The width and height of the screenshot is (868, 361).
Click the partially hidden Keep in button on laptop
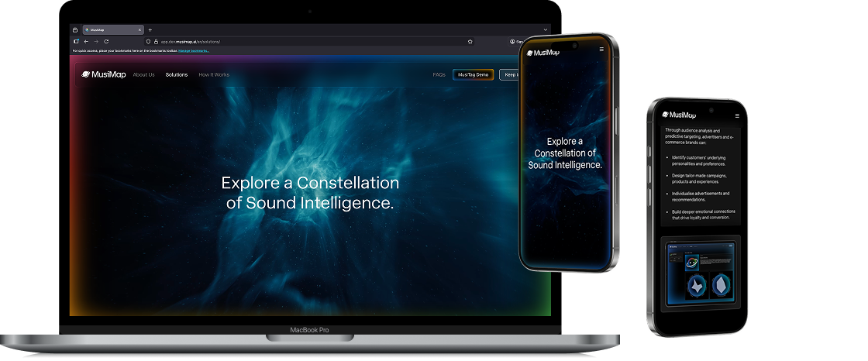(508, 74)
